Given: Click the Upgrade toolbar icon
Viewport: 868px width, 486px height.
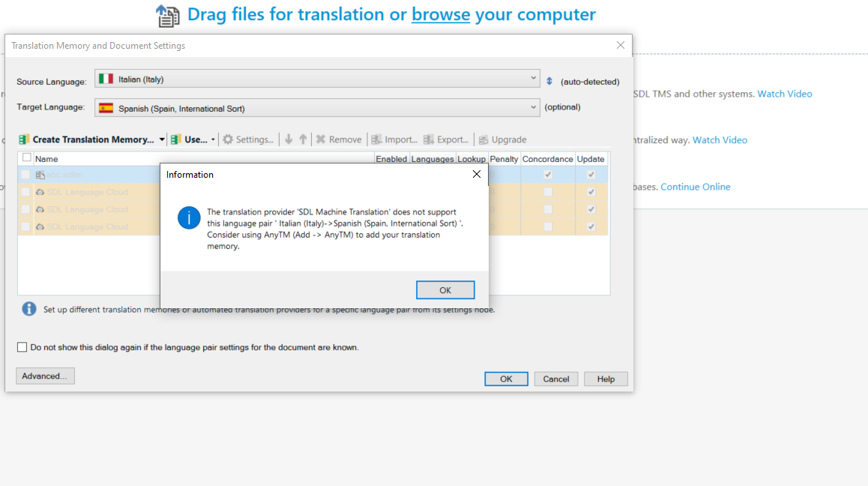Looking at the screenshot, I should point(483,139).
